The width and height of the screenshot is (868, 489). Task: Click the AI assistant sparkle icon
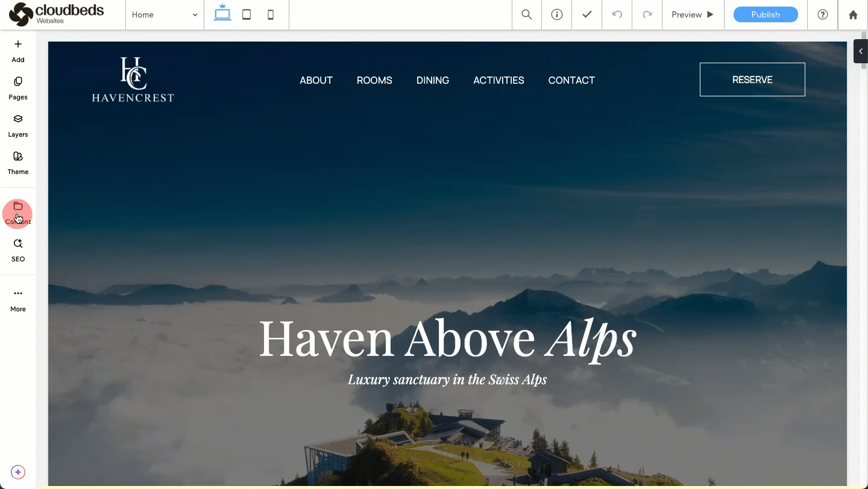click(x=18, y=472)
